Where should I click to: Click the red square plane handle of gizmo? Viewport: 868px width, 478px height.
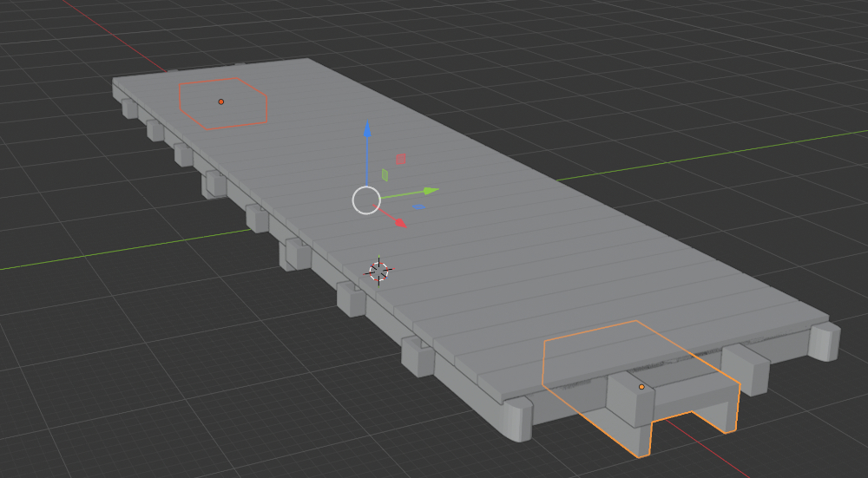pyautogui.click(x=401, y=160)
